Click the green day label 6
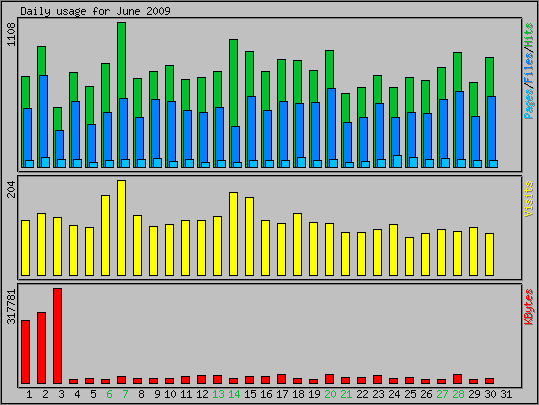 (x=109, y=394)
